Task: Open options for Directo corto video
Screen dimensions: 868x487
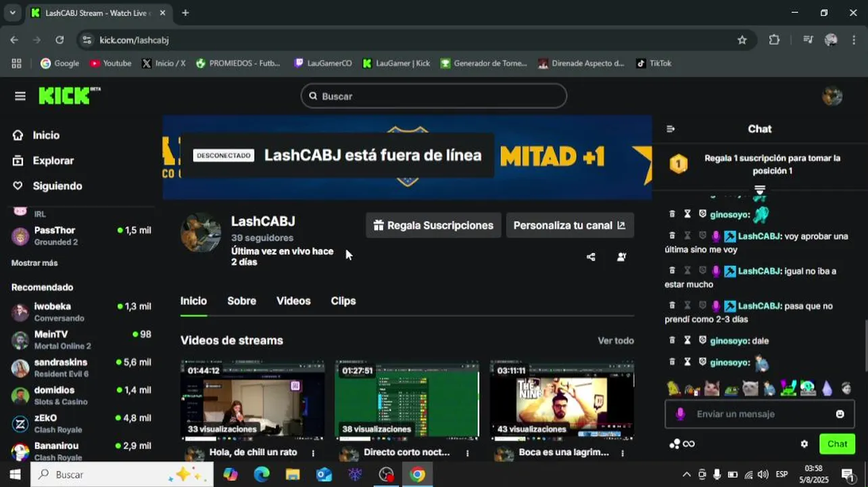Action: (x=468, y=453)
